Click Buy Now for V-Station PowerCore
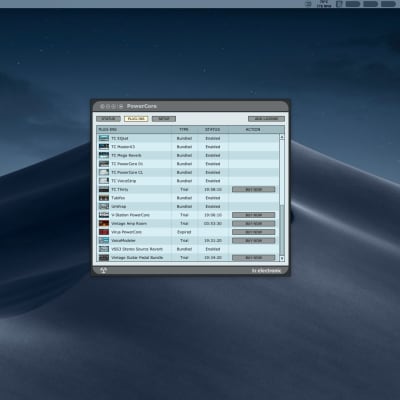Viewport: 400px width, 400px height. pos(254,215)
